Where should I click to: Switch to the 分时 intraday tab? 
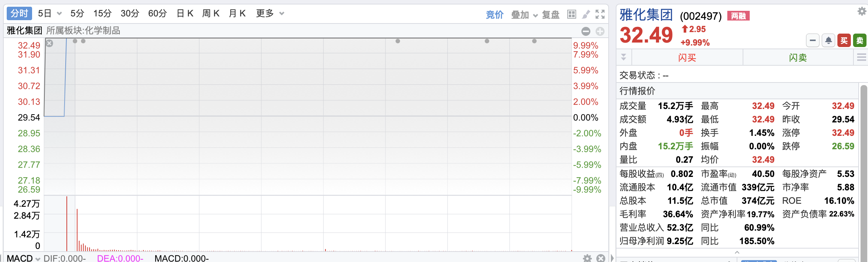pos(19,13)
